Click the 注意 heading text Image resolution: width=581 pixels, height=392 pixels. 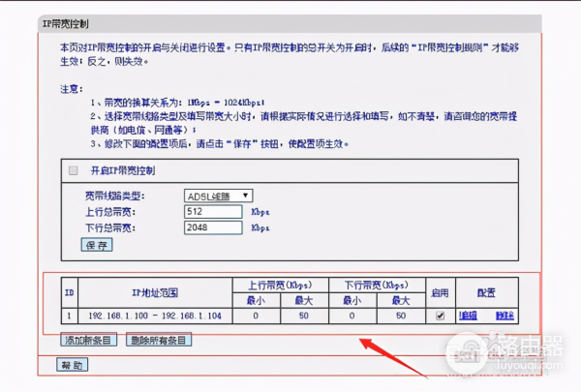pyautogui.click(x=72, y=89)
